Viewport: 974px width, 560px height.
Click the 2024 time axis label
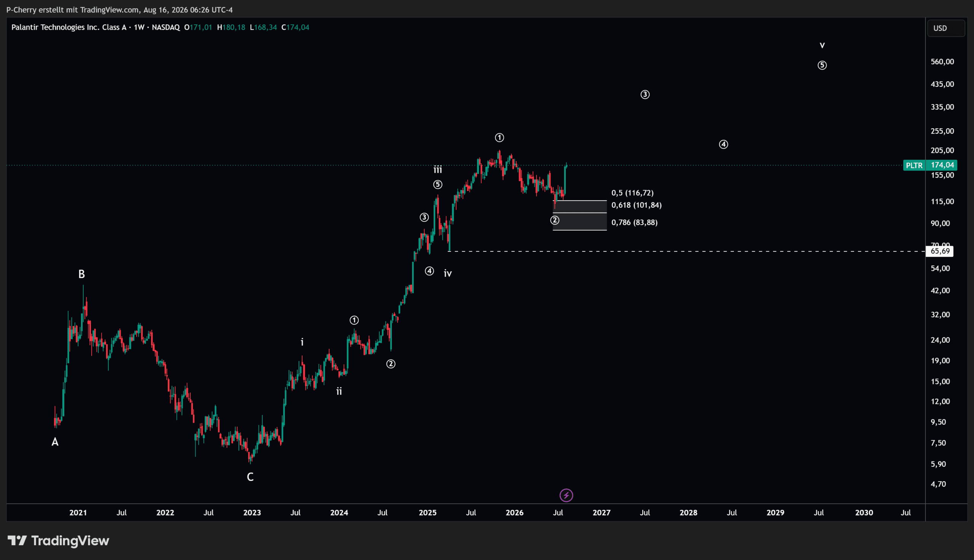[x=339, y=513]
